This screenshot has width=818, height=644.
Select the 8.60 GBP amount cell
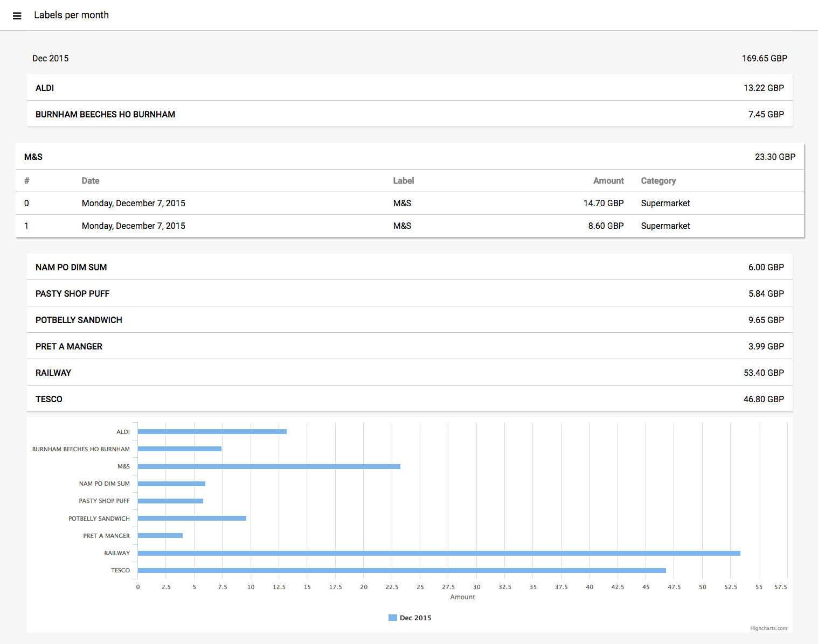click(606, 226)
